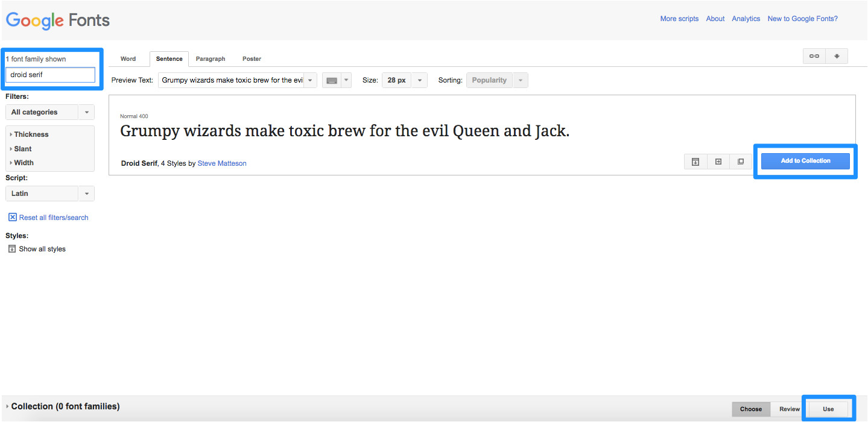Toggle Show all styles
Image resolution: width=868 pixels, height=422 pixels.
point(37,249)
